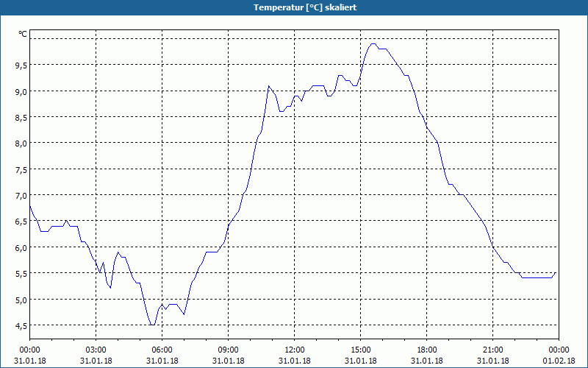Click the 4,5 y-axis label
Image resolution: width=588 pixels, height=368 pixels.
(x=21, y=326)
